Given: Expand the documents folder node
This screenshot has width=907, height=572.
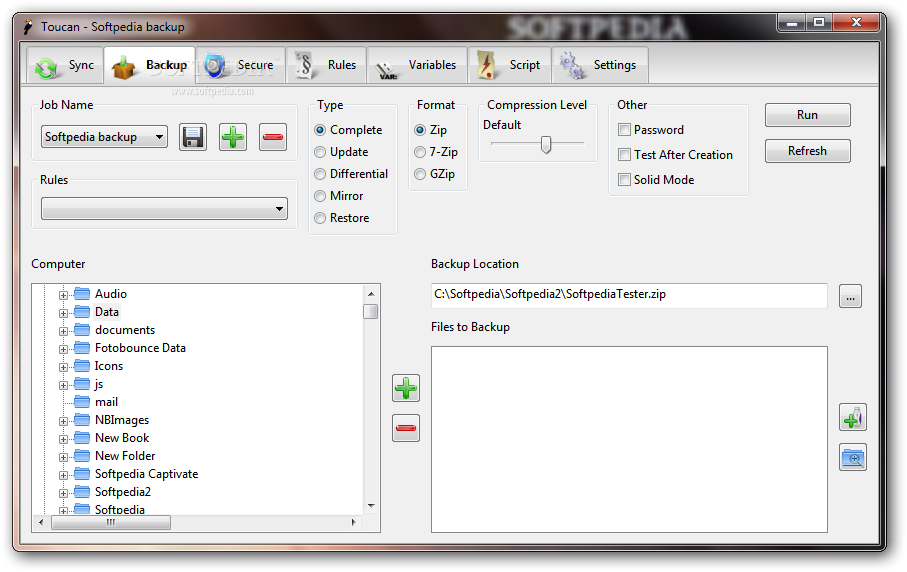Looking at the screenshot, I should click(63, 331).
